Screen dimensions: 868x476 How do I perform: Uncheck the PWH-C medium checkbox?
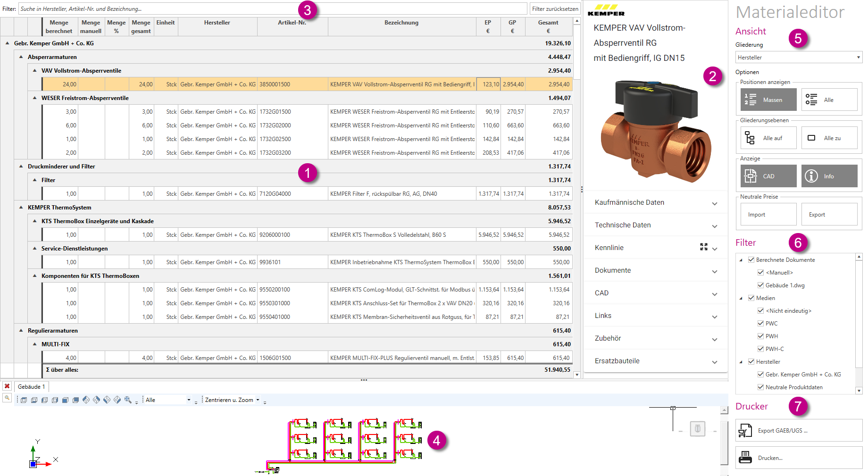[x=760, y=349]
